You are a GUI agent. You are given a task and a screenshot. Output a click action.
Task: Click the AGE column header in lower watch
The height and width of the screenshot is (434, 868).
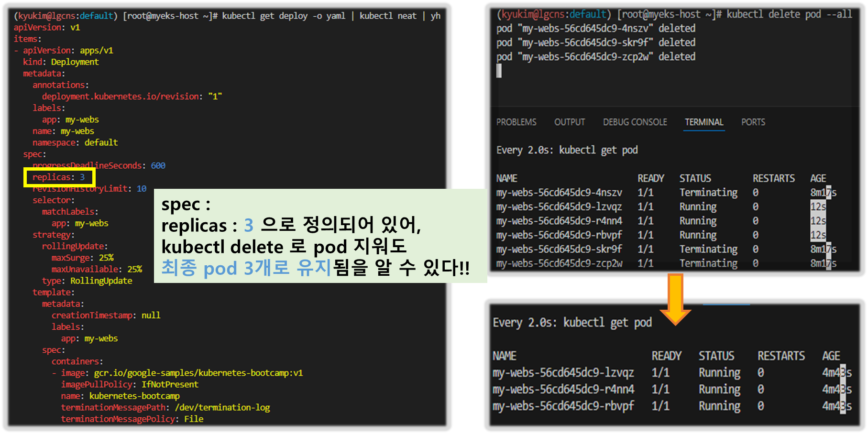[x=831, y=356]
